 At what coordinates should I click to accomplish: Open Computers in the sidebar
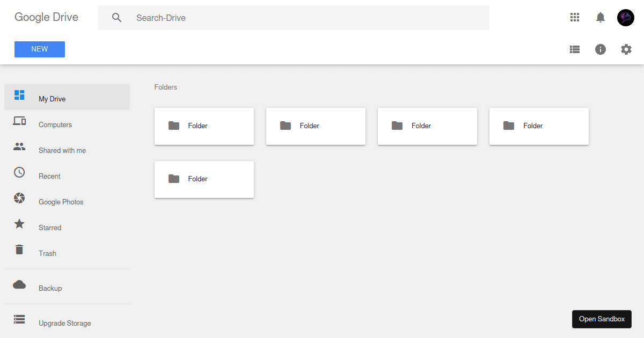[55, 124]
